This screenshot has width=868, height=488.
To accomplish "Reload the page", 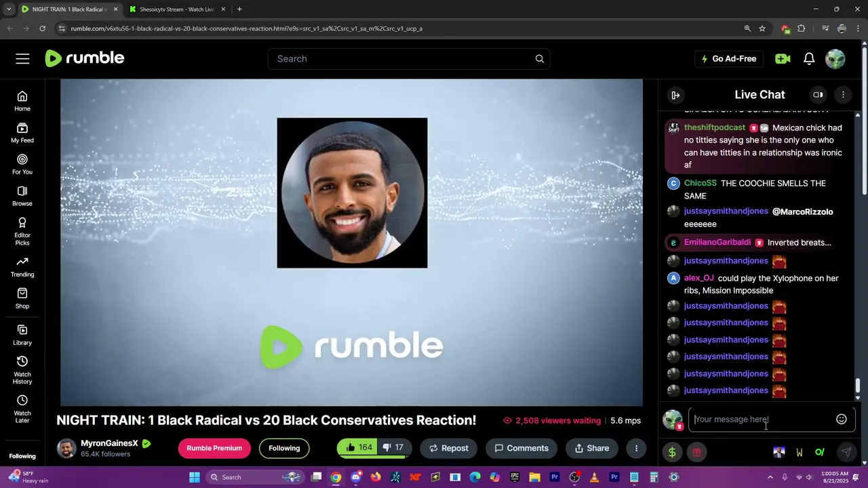I will [42, 28].
